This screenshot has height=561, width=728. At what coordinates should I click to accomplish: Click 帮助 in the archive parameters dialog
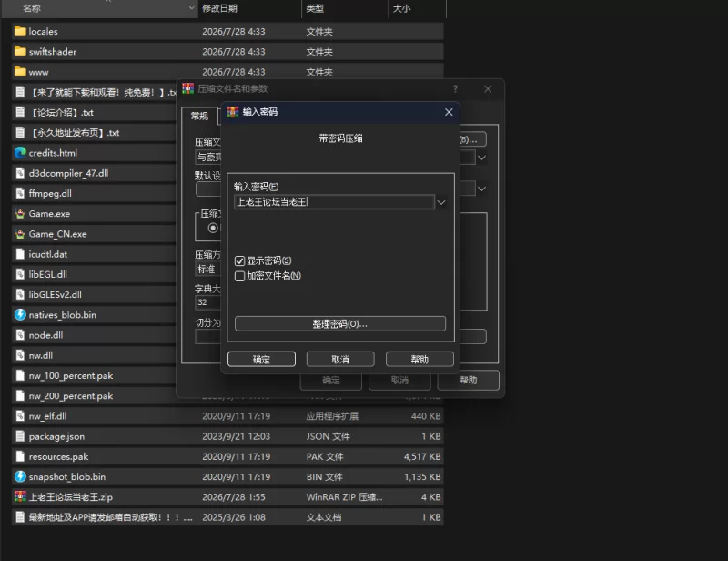coord(469,380)
